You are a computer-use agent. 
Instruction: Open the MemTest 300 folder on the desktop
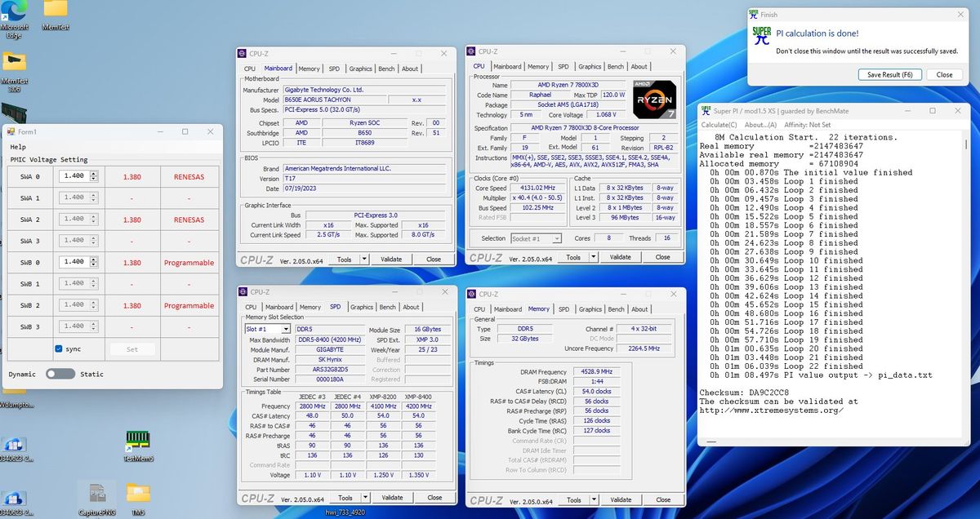[x=15, y=61]
